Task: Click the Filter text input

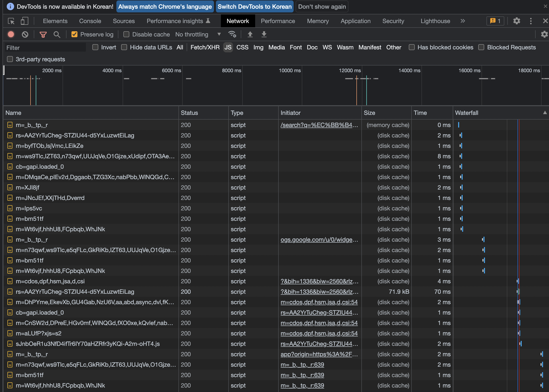Action: point(45,48)
